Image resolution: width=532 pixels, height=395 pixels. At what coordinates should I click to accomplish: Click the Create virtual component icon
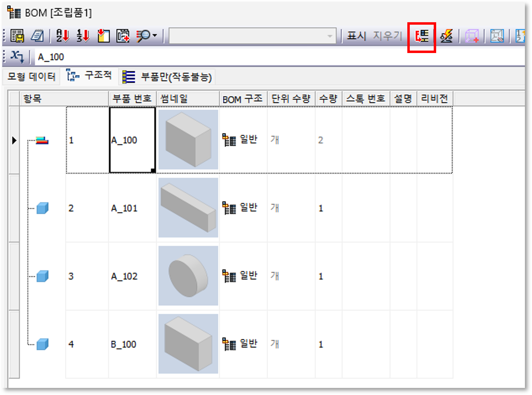(472, 36)
